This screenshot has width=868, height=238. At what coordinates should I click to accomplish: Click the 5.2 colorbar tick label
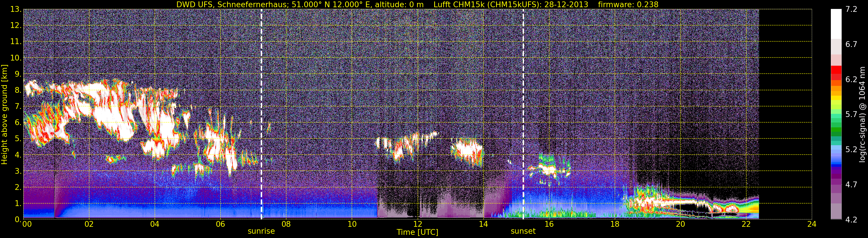[x=851, y=149]
